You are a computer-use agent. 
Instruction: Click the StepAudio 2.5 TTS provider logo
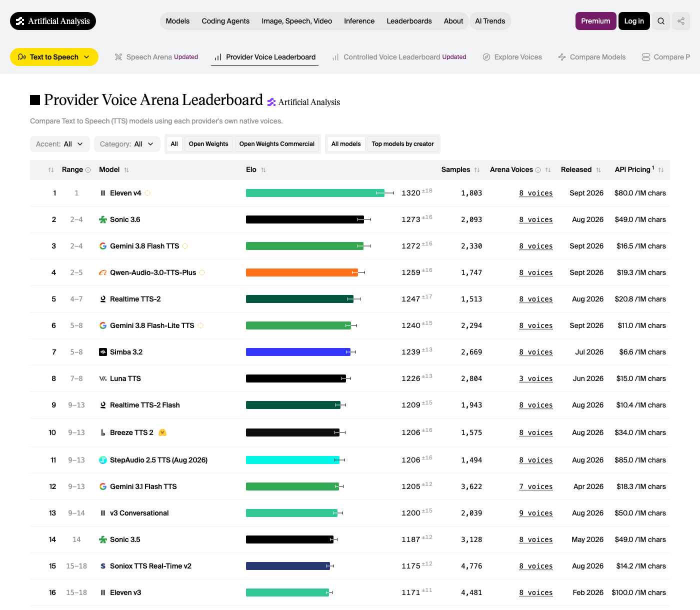(x=103, y=460)
